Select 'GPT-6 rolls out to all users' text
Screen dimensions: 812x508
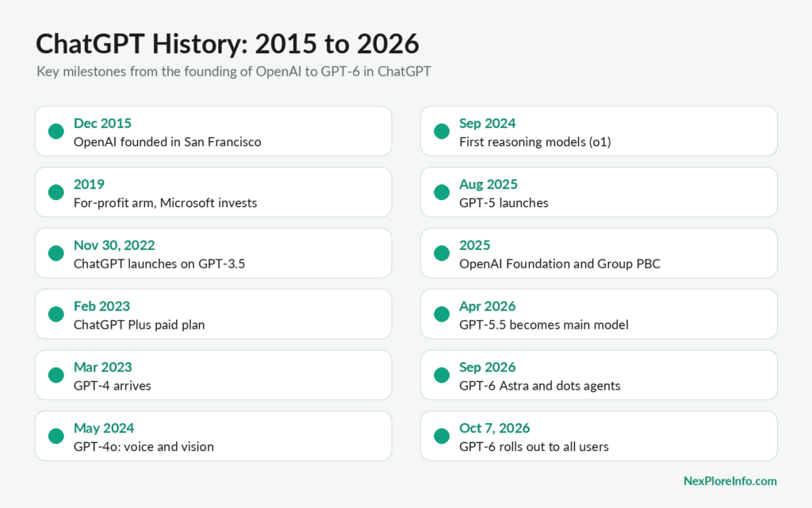point(534,447)
